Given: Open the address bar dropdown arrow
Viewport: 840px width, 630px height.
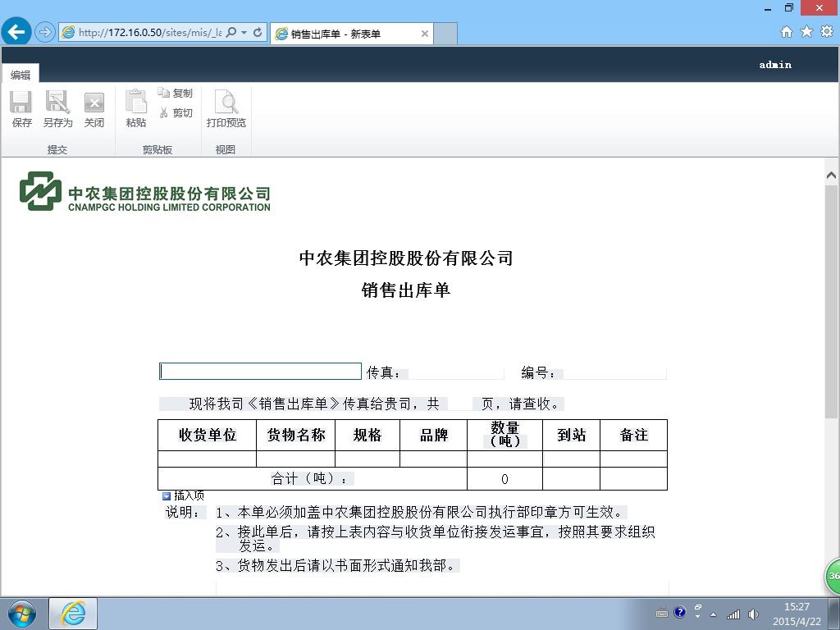Looking at the screenshot, I should tap(244, 32).
